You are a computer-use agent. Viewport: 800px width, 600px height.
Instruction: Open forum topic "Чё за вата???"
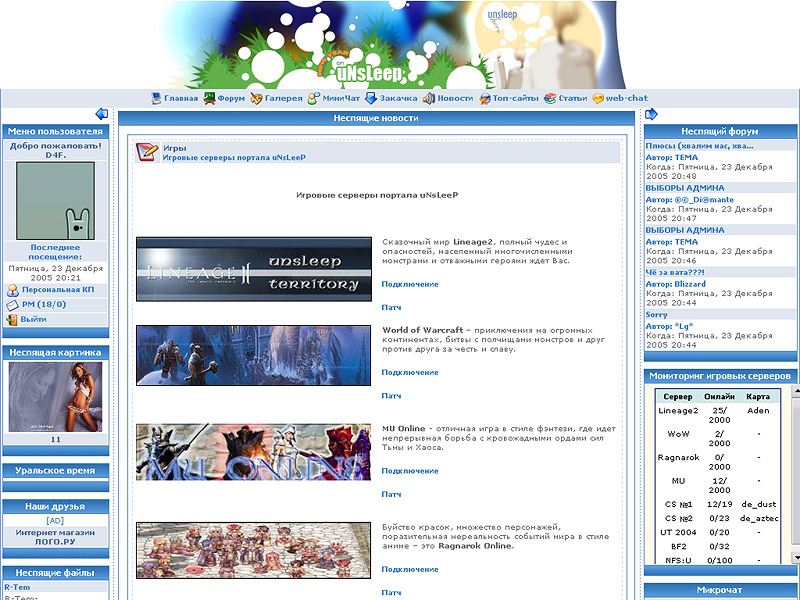(674, 272)
